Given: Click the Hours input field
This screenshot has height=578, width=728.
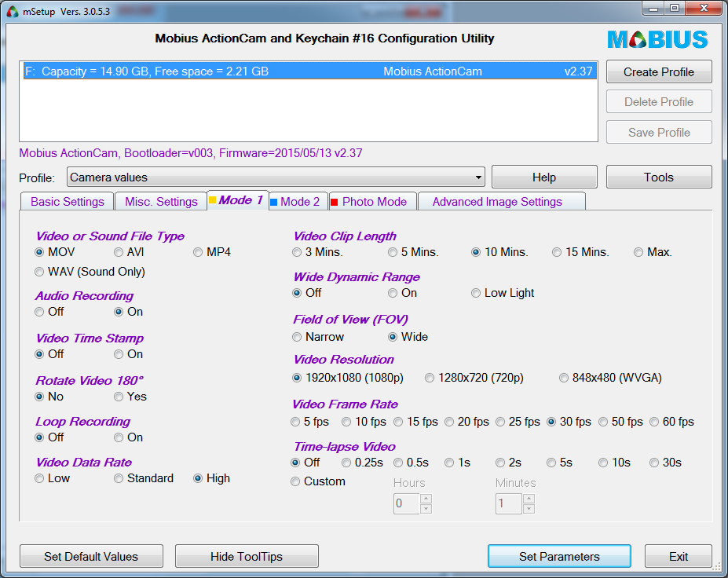Looking at the screenshot, I should coord(407,503).
